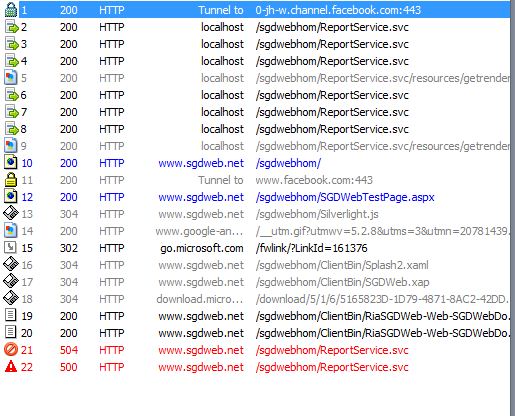The image size is (515, 416).
Task: Select the /sgdwebhom/ URL in session 10
Action: pyautogui.click(x=288, y=163)
